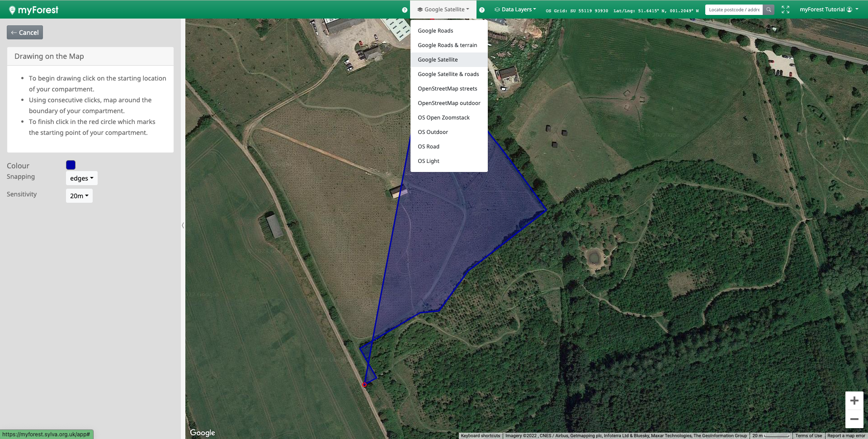Open the blue Colour swatch picker

71,165
